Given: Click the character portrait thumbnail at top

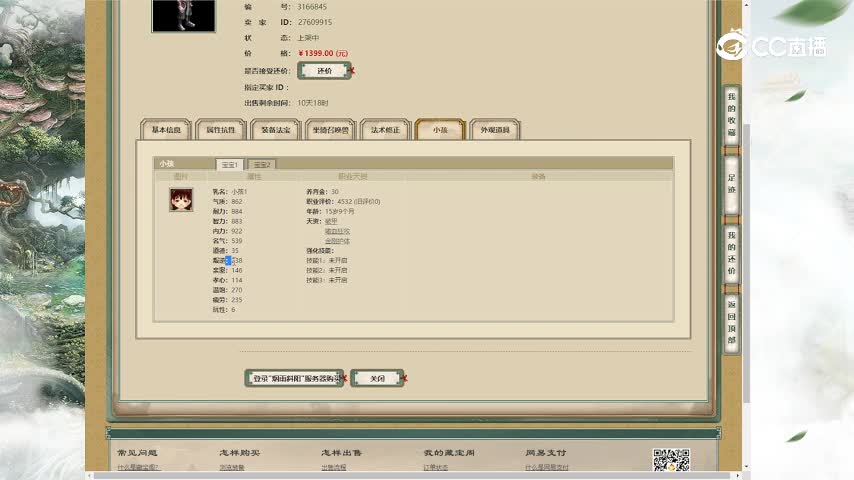Looking at the screenshot, I should click(183, 15).
